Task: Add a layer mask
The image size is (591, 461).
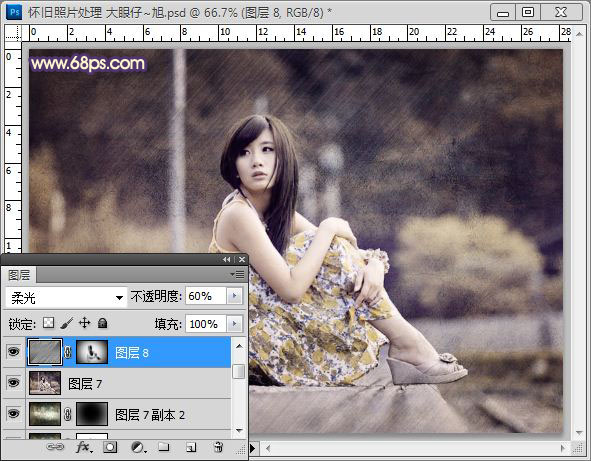Action: (110, 447)
